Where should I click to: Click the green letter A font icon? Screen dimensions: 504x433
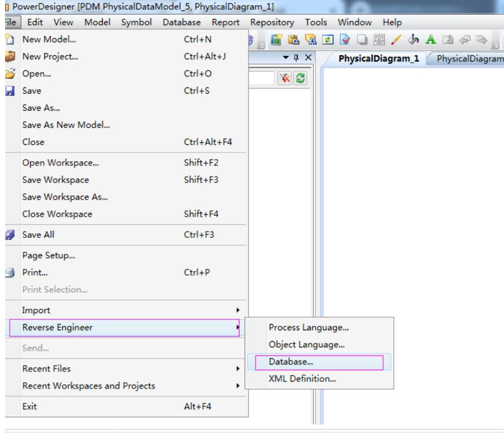(430, 39)
